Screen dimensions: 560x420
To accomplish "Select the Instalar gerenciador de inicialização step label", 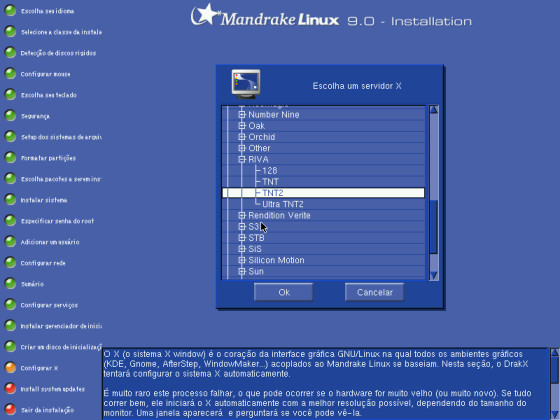I will [x=61, y=326].
